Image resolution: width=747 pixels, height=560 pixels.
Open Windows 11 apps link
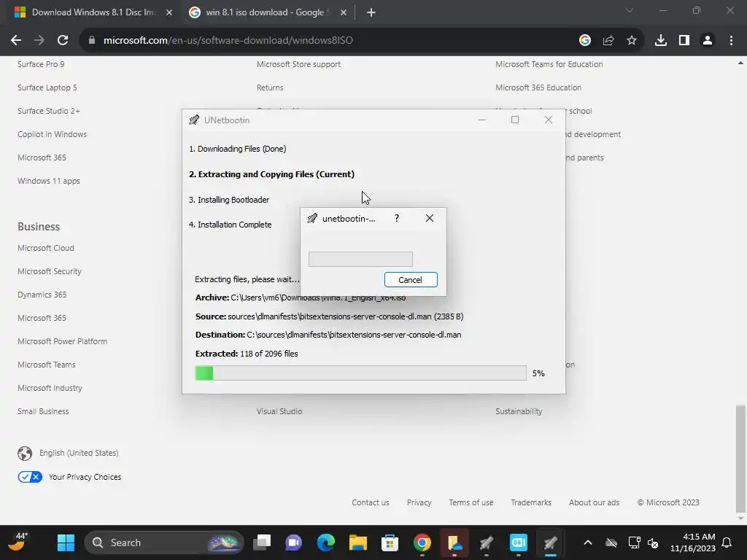tap(49, 181)
